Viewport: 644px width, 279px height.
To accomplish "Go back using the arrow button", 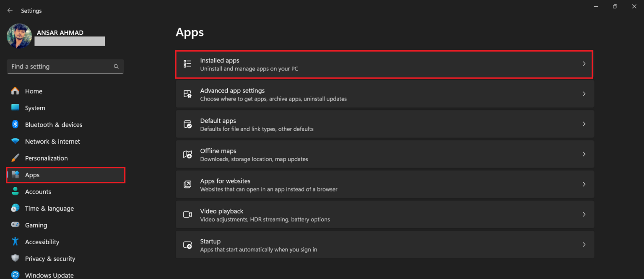I will click(10, 10).
